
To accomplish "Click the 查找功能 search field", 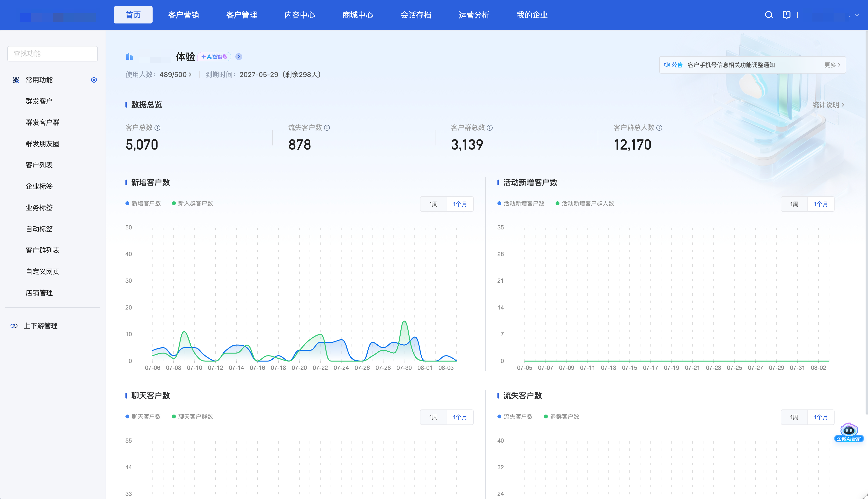I will click(x=53, y=53).
